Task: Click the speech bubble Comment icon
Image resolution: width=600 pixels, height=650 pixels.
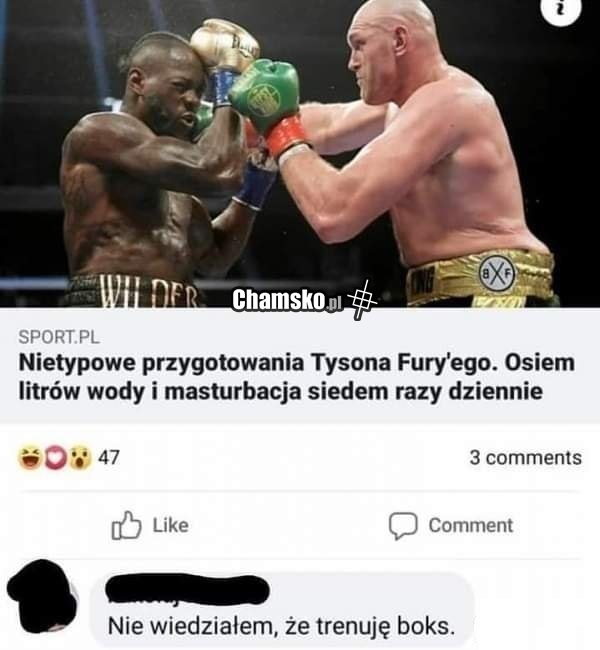Action: coord(403,526)
